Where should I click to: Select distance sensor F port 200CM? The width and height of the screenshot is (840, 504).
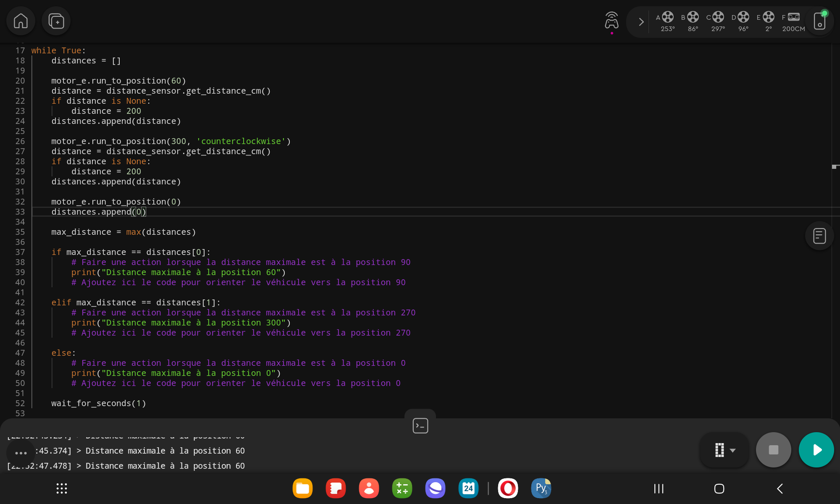793,22
